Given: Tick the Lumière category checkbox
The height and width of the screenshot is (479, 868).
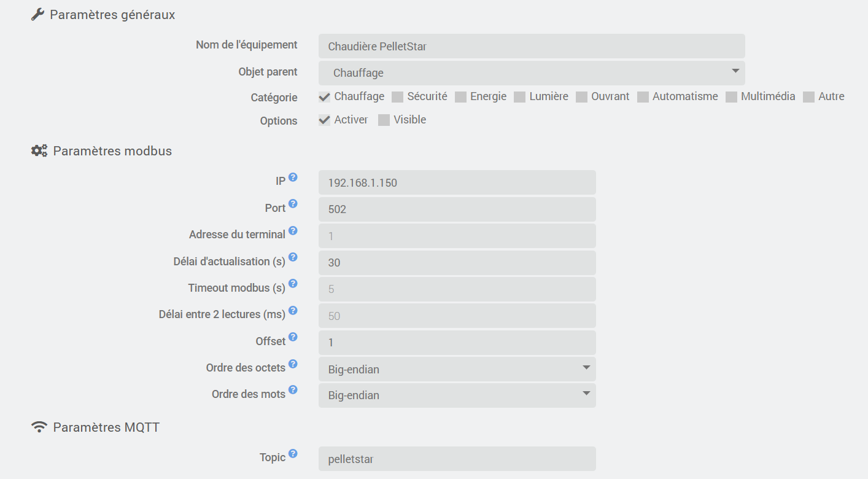Looking at the screenshot, I should [x=519, y=97].
